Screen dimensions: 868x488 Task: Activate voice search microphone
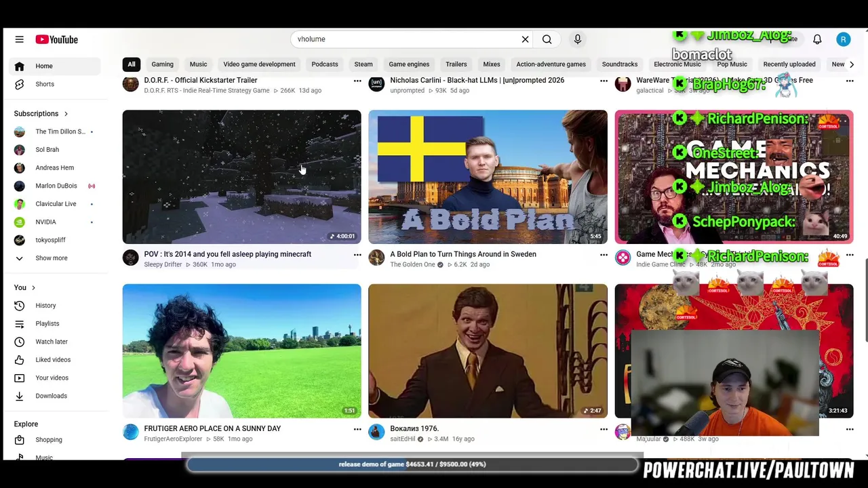click(578, 39)
